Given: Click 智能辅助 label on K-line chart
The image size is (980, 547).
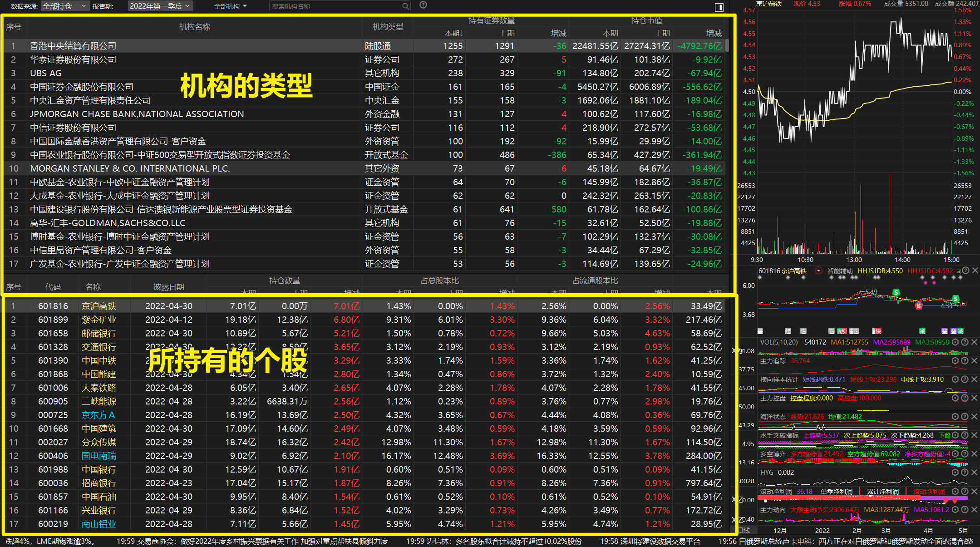Looking at the screenshot, I should pyautogui.click(x=840, y=271).
